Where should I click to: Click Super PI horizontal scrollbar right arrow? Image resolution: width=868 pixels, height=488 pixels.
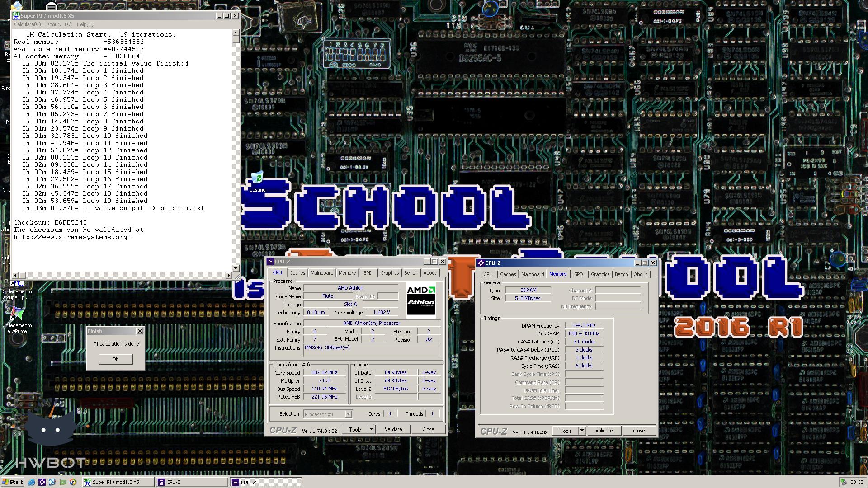(229, 275)
